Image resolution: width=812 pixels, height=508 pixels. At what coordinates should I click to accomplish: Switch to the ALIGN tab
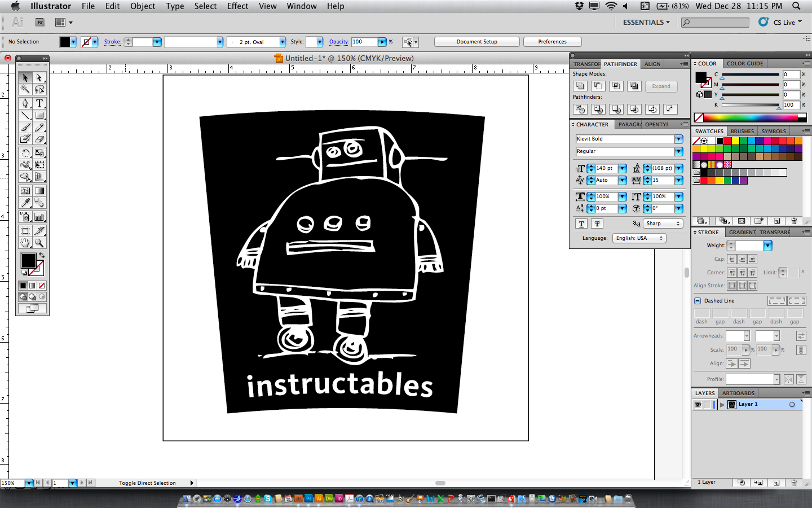click(652, 64)
